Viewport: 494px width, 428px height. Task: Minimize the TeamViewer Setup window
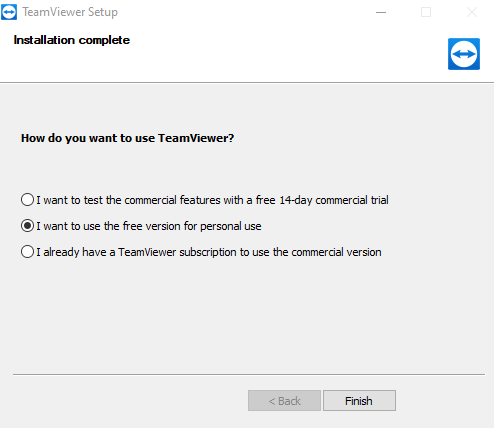[381, 12]
